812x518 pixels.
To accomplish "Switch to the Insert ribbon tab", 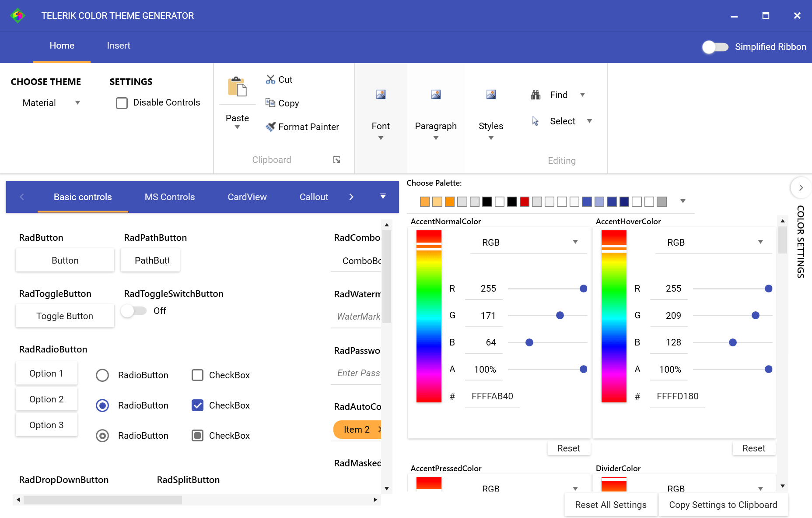I will pos(119,46).
